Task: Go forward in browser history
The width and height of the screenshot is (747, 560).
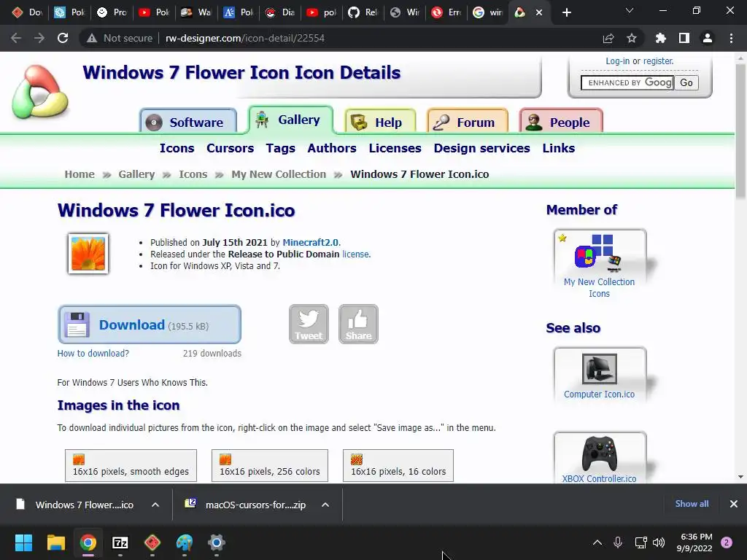Action: (39, 38)
